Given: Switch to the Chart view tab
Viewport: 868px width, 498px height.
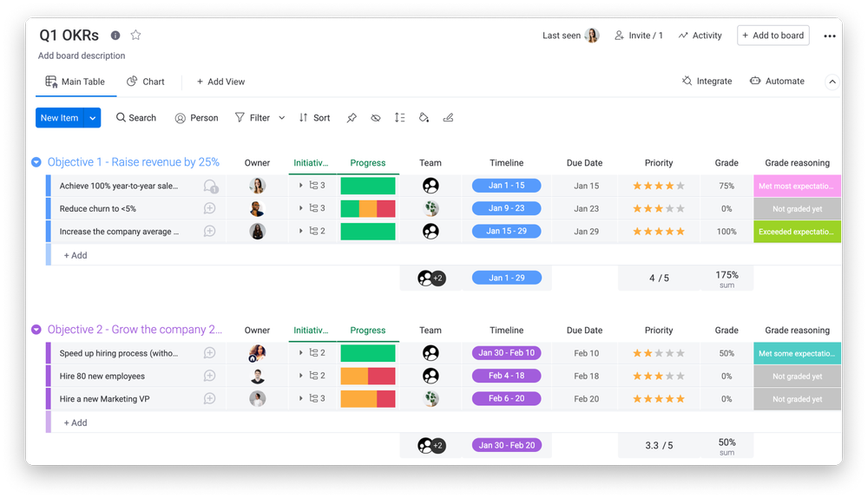Looking at the screenshot, I should 145,82.
